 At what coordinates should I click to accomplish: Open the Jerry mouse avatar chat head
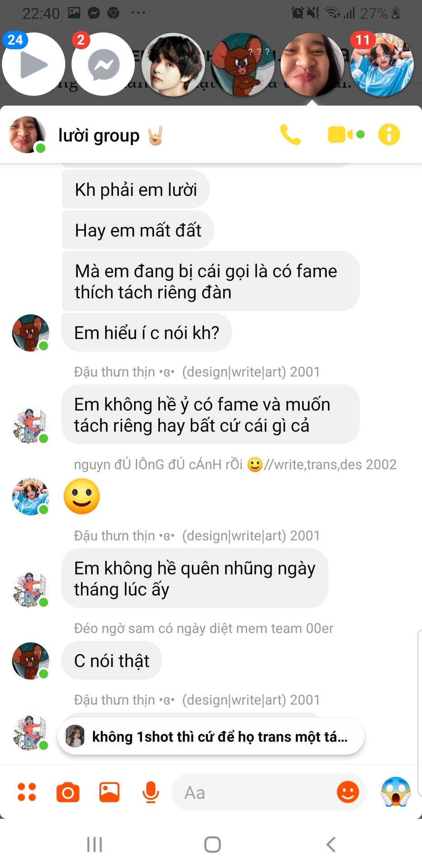(x=243, y=64)
